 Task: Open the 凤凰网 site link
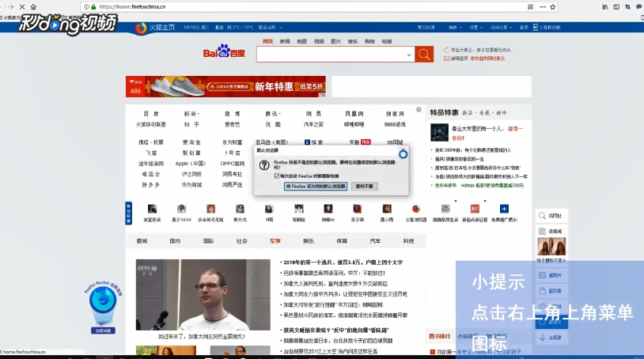pos(354,114)
